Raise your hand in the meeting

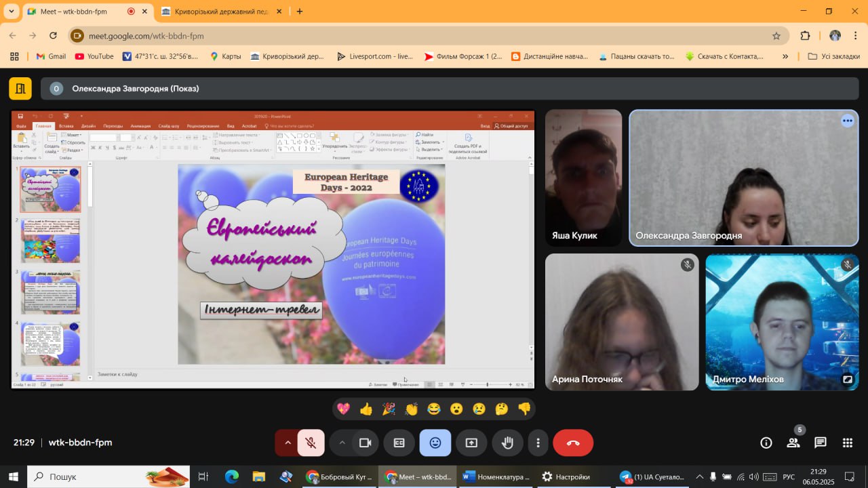tap(507, 443)
